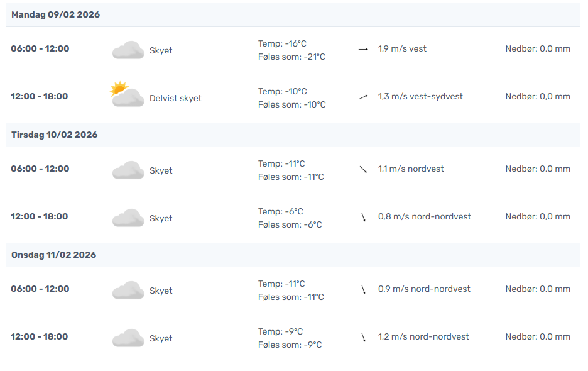This screenshot has width=588, height=371.
Task: Click the partly cloudy sun-and-cloud icon
Action: [x=127, y=95]
